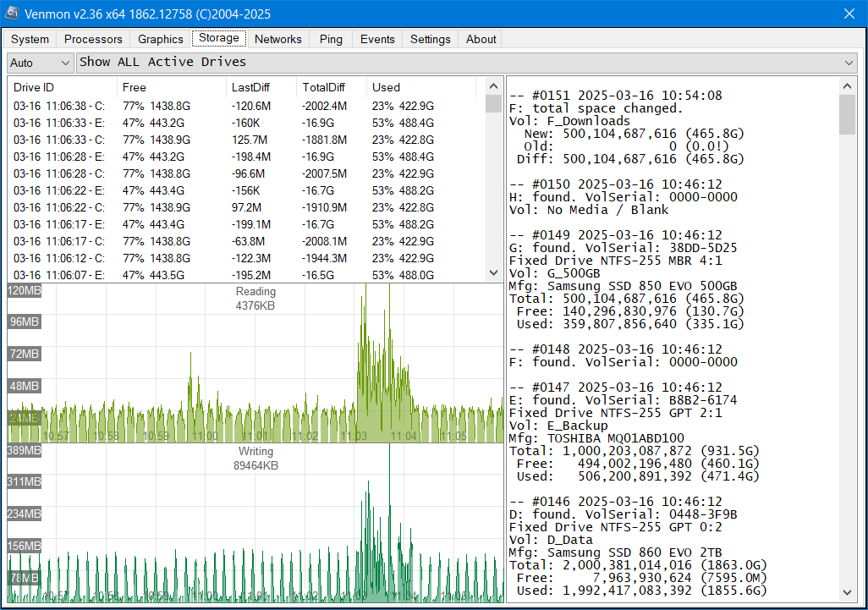Switch to the Ping tab
This screenshot has height=610, width=868.
click(x=331, y=39)
